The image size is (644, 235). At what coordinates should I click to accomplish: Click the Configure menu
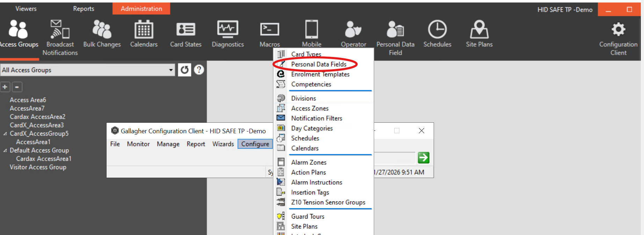click(x=255, y=144)
